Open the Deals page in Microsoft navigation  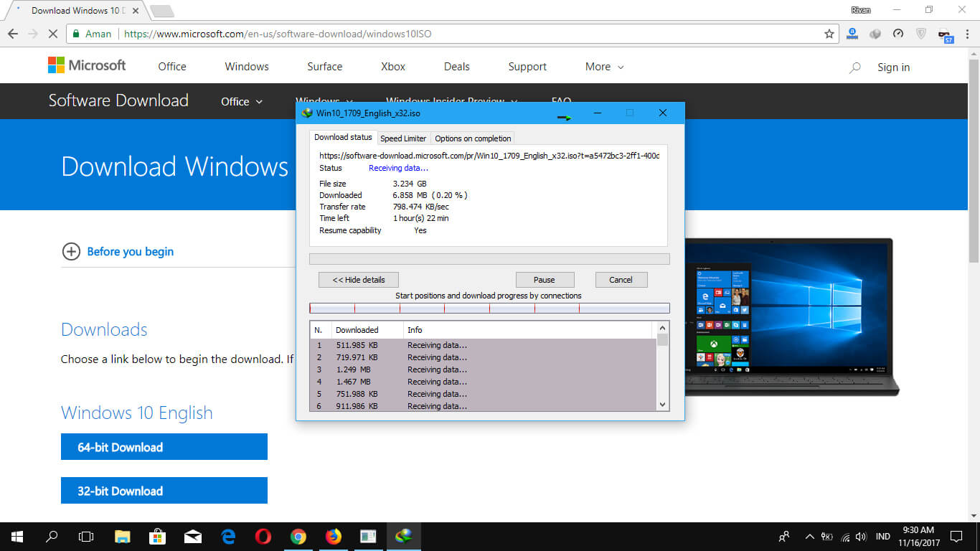457,67
